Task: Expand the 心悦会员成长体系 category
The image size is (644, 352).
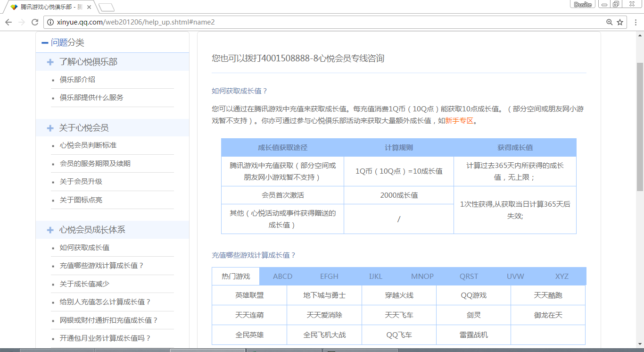Action: [50, 230]
